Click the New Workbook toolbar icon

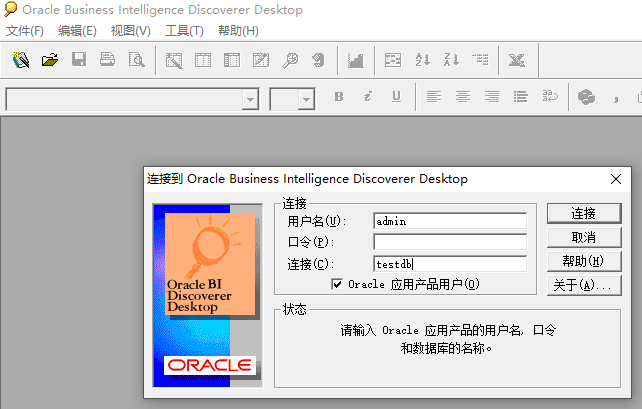tap(21, 61)
